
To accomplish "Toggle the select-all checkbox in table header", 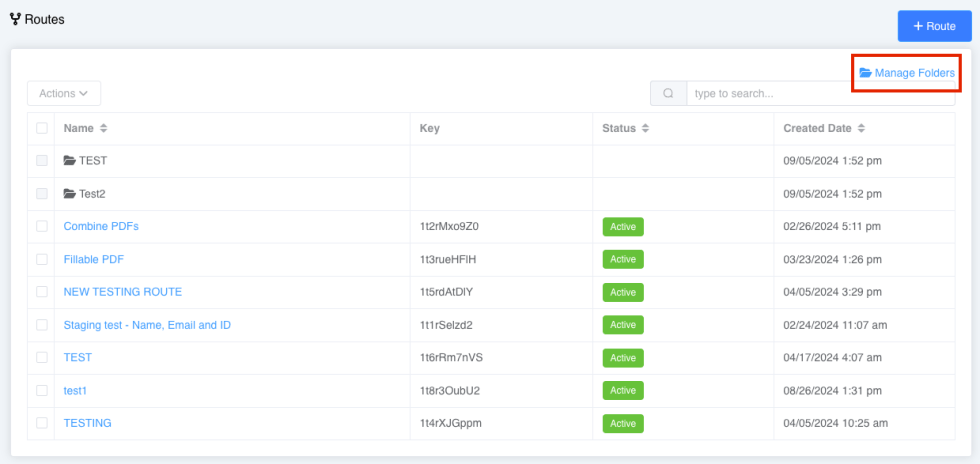I will pos(42,128).
